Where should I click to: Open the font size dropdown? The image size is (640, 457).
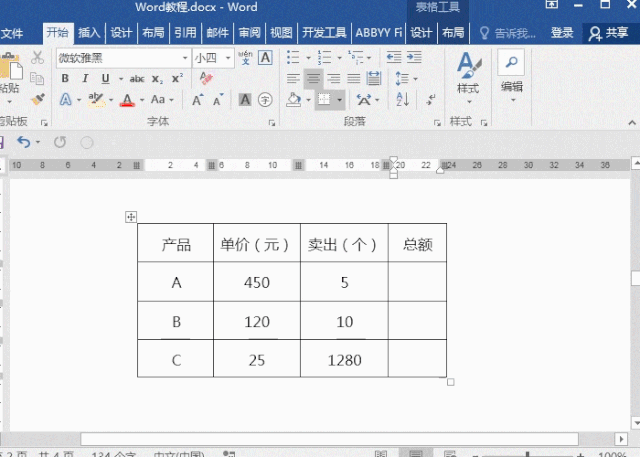point(228,58)
